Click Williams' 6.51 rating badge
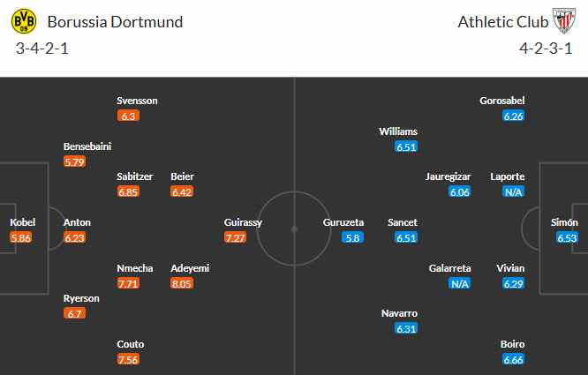This screenshot has height=375, width=588. [x=406, y=146]
